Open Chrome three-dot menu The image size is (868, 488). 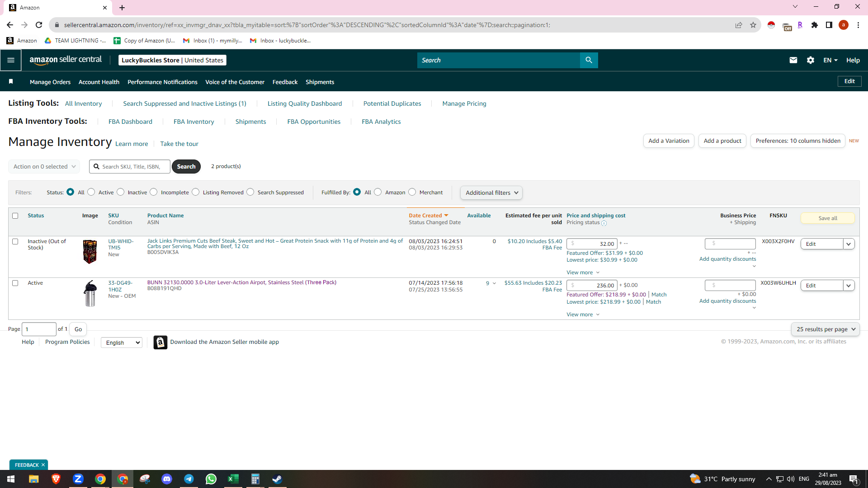click(x=858, y=25)
